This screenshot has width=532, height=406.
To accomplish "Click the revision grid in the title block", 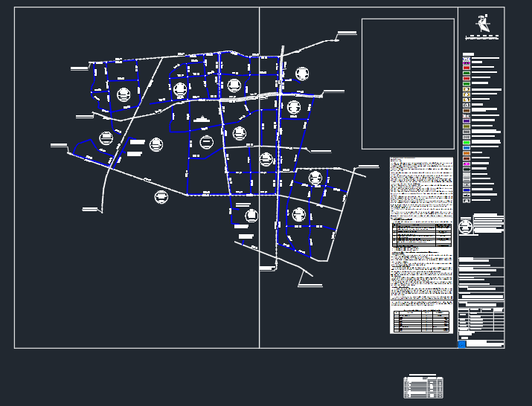I will pyautogui.click(x=481, y=320).
